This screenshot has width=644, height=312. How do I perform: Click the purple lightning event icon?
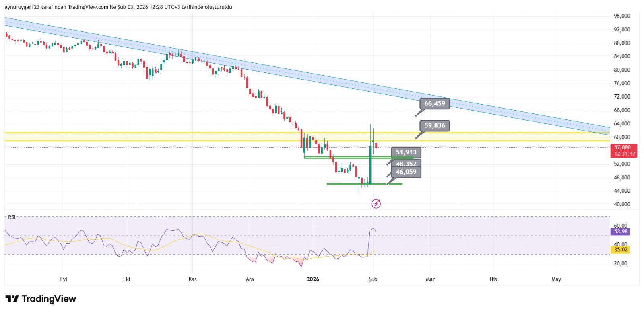376,204
